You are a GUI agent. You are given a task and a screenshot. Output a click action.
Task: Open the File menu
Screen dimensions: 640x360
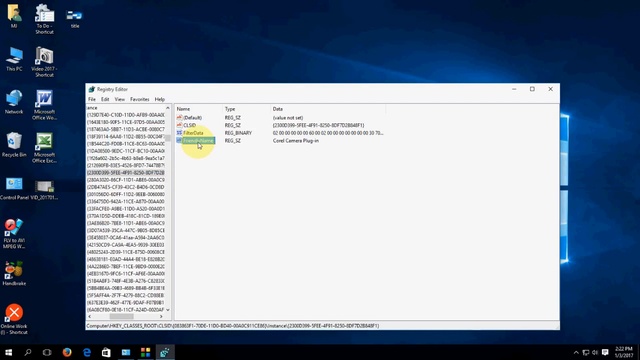tap(92, 99)
